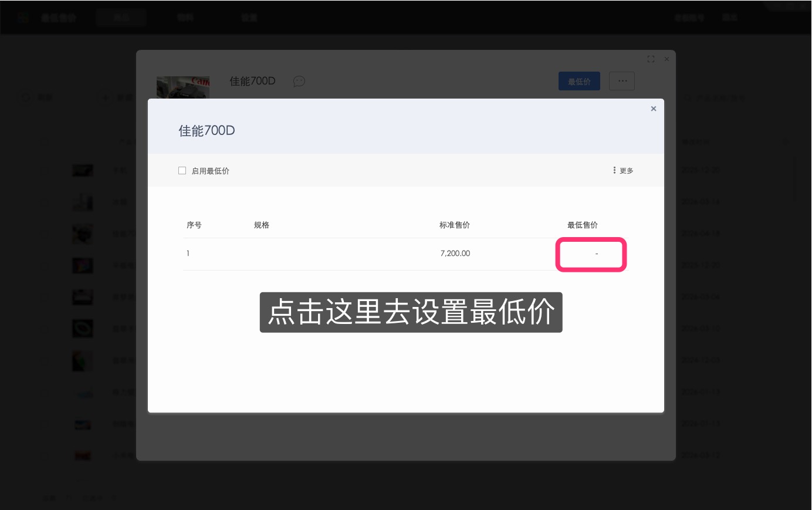Click the 标准售价 column header
The image size is (812, 510).
coord(455,225)
